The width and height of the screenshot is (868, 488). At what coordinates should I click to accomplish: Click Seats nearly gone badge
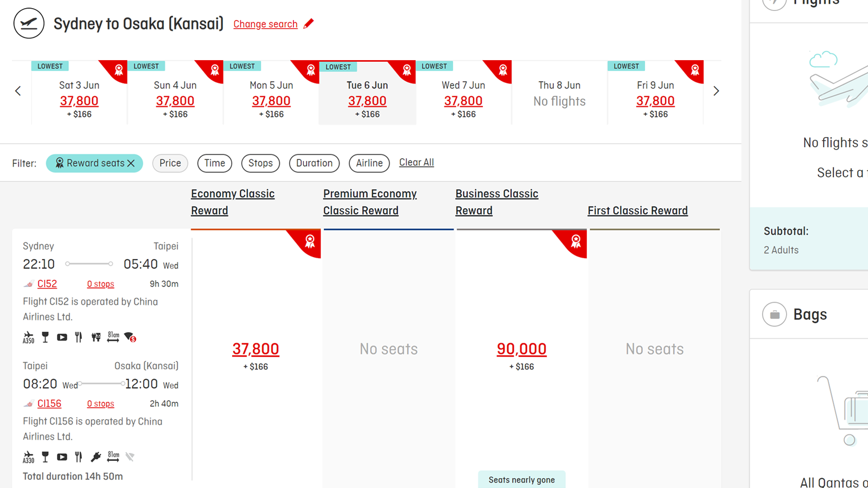pyautogui.click(x=521, y=479)
